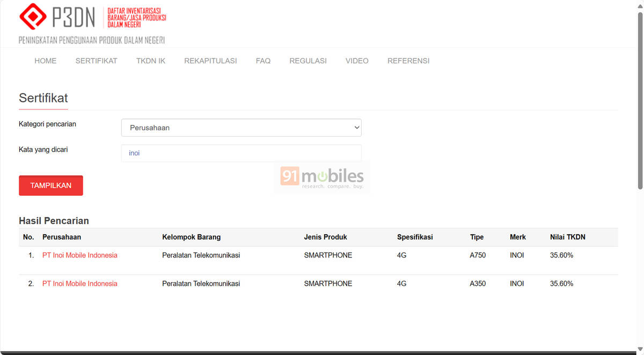Viewport: 644px width, 355px height.
Task: Go to TKDN IK page
Action: (x=151, y=61)
